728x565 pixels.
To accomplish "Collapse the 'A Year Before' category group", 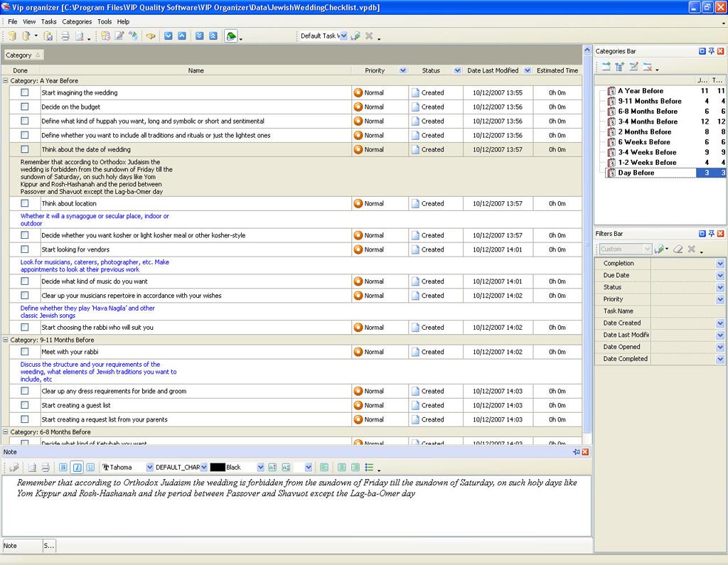I will [x=6, y=81].
